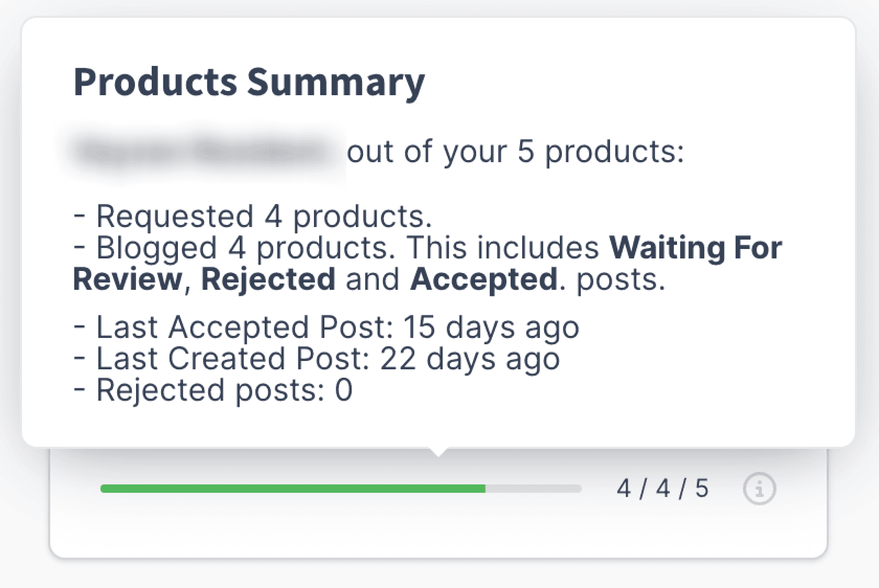This screenshot has width=879, height=588.
Task: Click the 'Requested 4 products.' line
Action: tap(264, 216)
